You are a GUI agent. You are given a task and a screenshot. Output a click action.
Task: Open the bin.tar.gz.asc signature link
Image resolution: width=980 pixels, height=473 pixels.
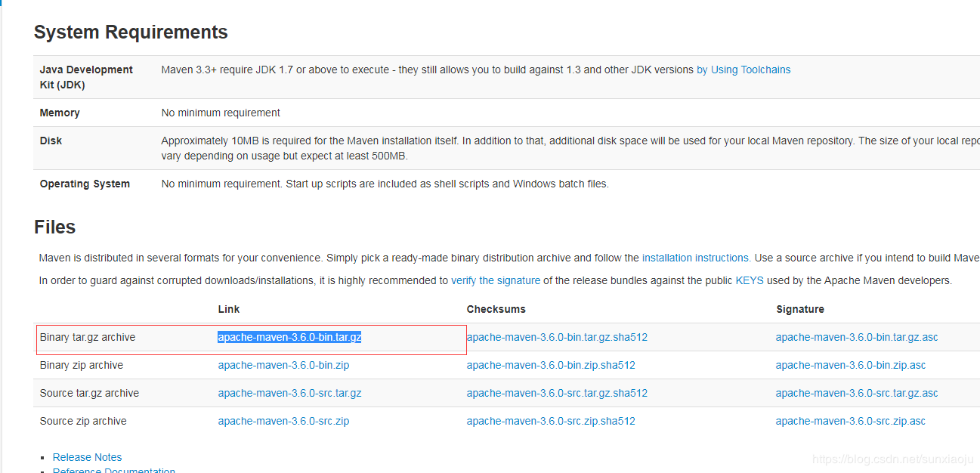(x=857, y=337)
